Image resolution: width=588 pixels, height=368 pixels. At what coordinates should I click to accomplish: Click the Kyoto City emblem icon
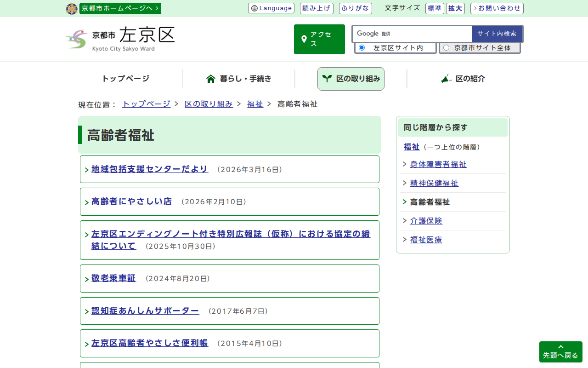[x=72, y=9]
